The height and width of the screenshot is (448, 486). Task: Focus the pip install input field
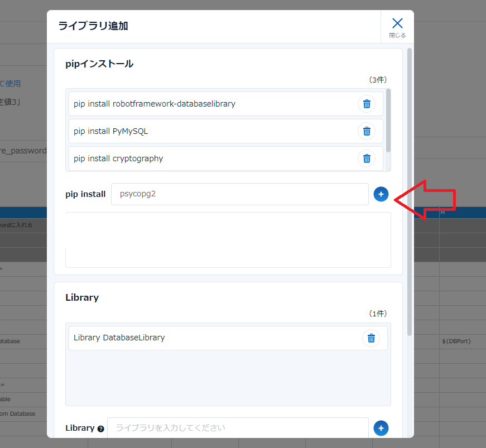(239, 194)
